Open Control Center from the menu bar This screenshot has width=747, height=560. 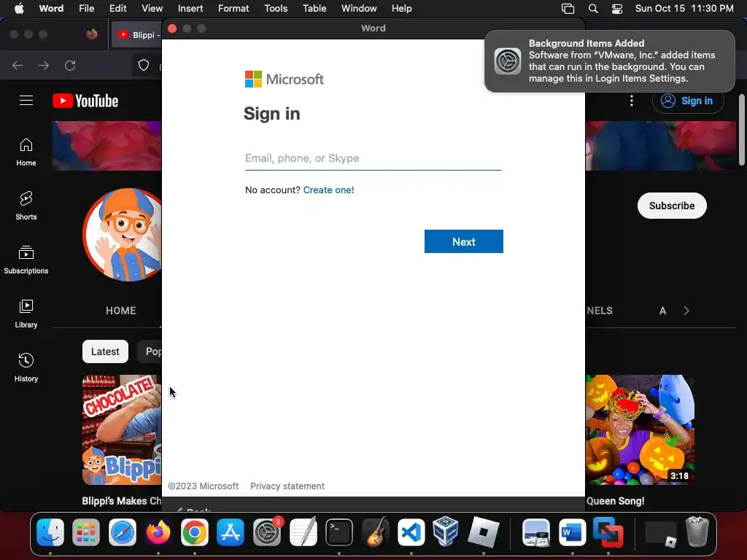[x=617, y=9]
